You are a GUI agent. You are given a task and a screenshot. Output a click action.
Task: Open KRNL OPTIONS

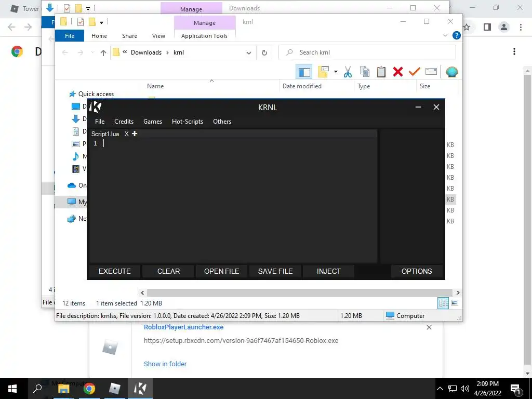[x=417, y=271]
